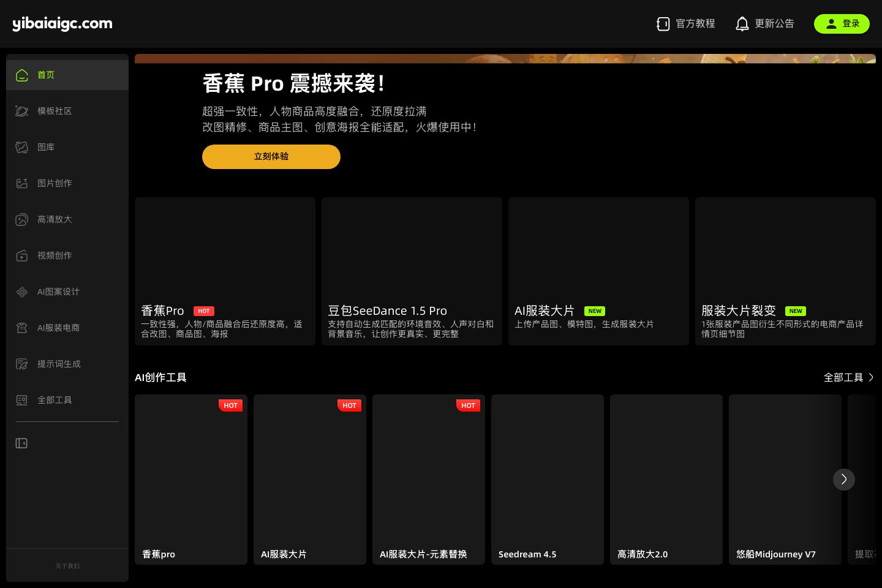
Task: Click the AI pattern design icon
Action: [22, 292]
